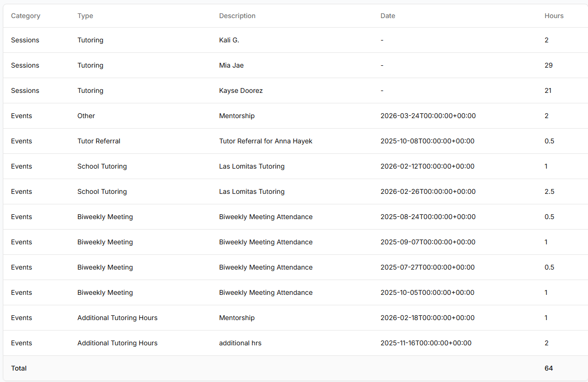588x382 pixels.
Task: Click the Date column header
Action: [x=388, y=16]
